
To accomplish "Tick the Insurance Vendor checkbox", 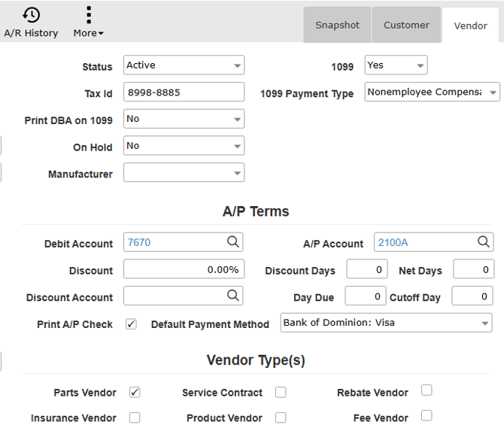I will pyautogui.click(x=135, y=417).
